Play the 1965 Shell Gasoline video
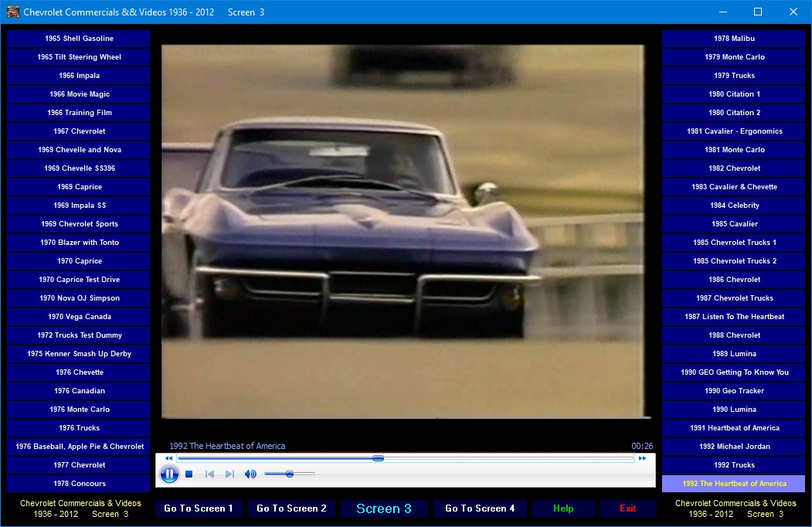Screen dimensions: 812x527 pyautogui.click(x=80, y=39)
